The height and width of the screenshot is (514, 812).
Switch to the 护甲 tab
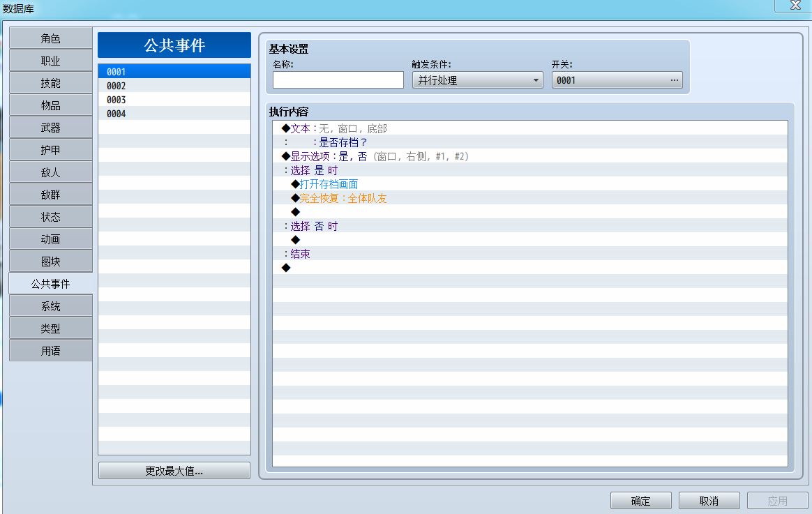coord(51,149)
